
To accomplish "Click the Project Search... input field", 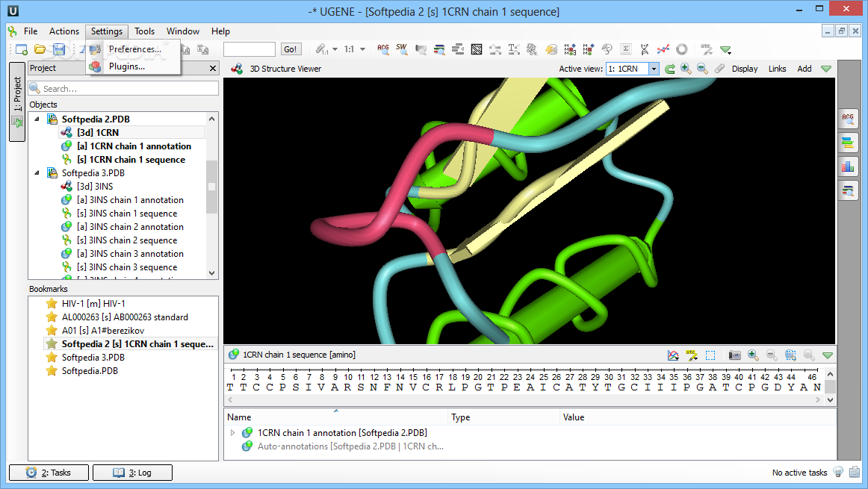I will (x=123, y=89).
